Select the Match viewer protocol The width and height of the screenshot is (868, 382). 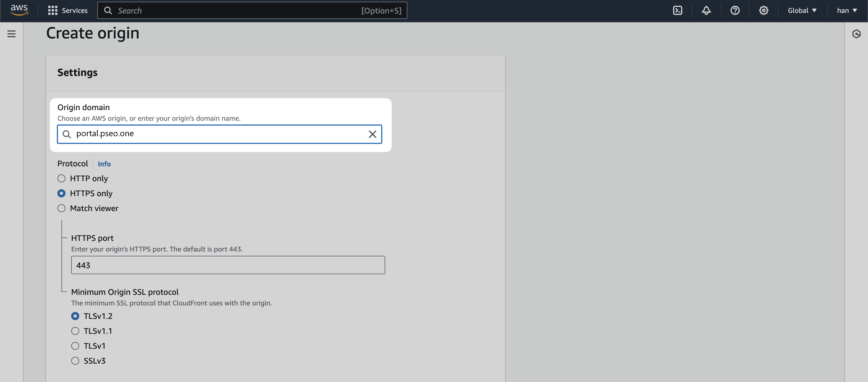61,208
